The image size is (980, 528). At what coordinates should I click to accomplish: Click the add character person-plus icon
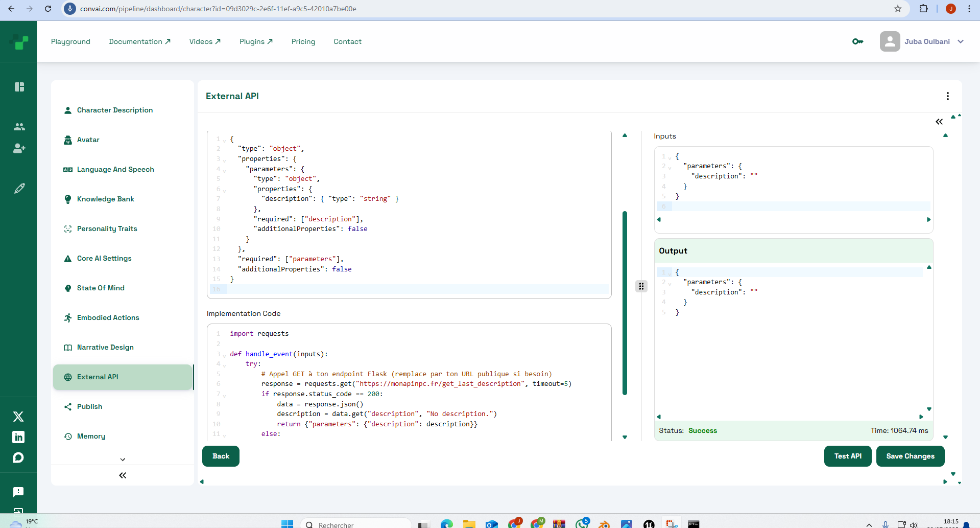coord(19,148)
